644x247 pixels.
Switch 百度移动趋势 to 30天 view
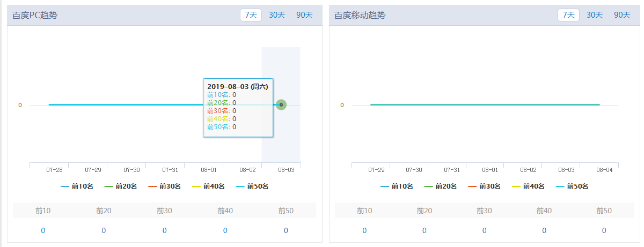[595, 15]
